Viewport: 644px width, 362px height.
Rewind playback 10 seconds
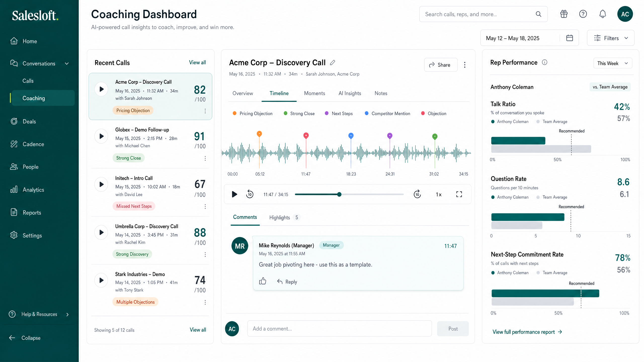pyautogui.click(x=250, y=194)
